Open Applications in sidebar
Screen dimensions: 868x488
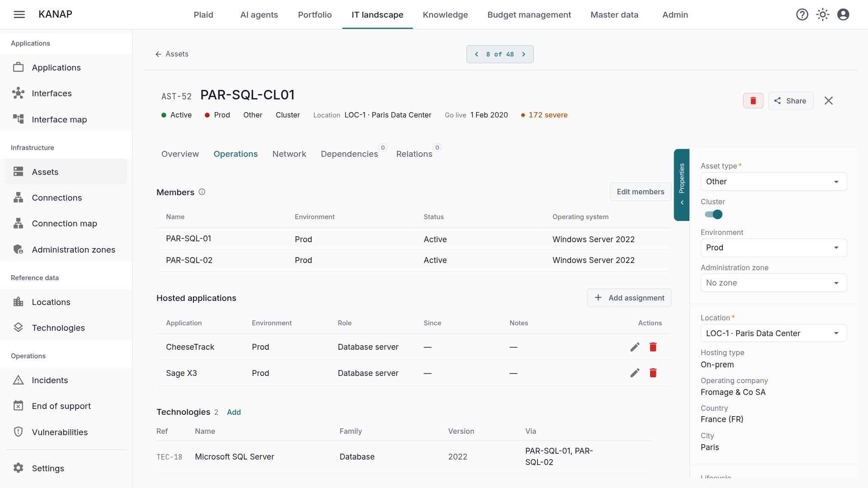click(x=66, y=67)
